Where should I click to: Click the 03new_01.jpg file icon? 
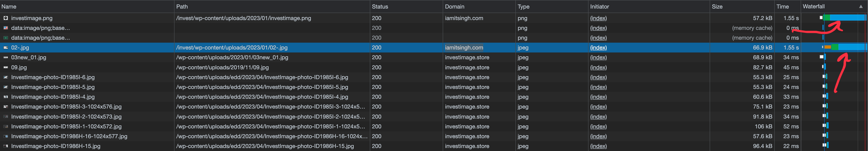click(x=5, y=57)
